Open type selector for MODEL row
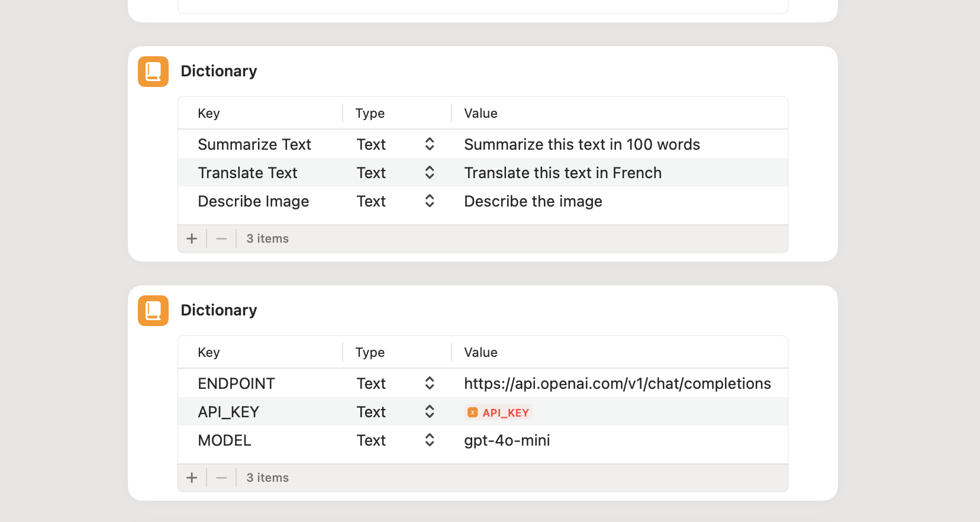The height and width of the screenshot is (522, 980). (x=430, y=440)
